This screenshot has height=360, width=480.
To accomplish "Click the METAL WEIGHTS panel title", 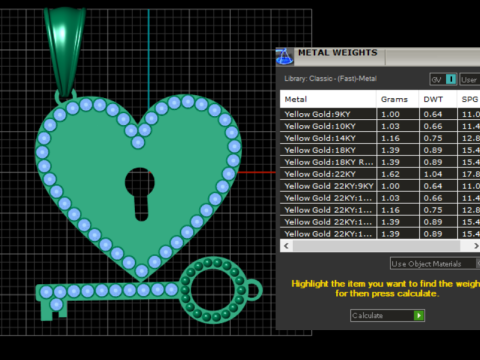I will [x=338, y=53].
